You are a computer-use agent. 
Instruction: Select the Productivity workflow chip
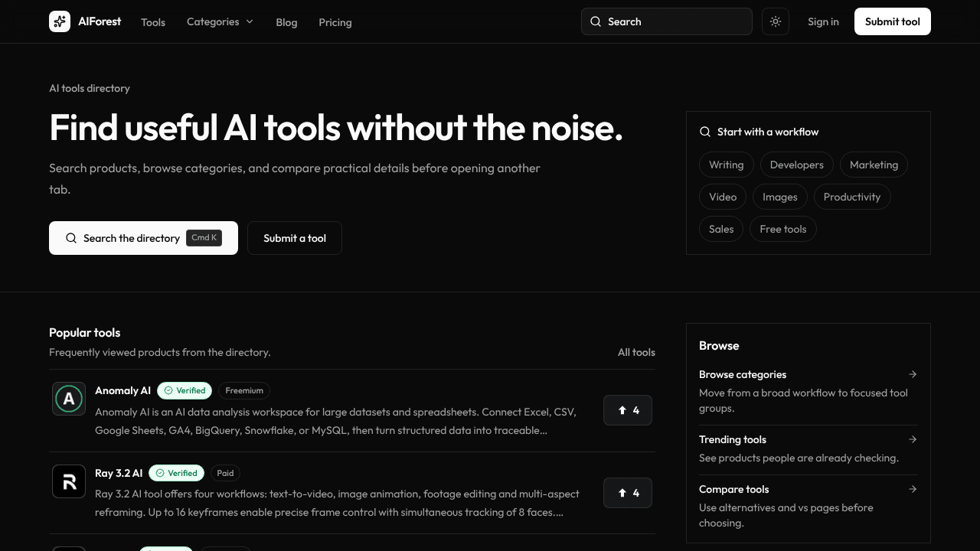[x=852, y=197]
